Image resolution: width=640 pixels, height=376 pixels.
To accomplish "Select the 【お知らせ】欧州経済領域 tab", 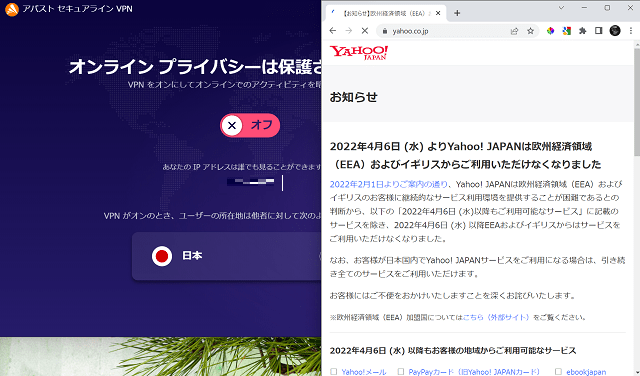I will 386,13.
